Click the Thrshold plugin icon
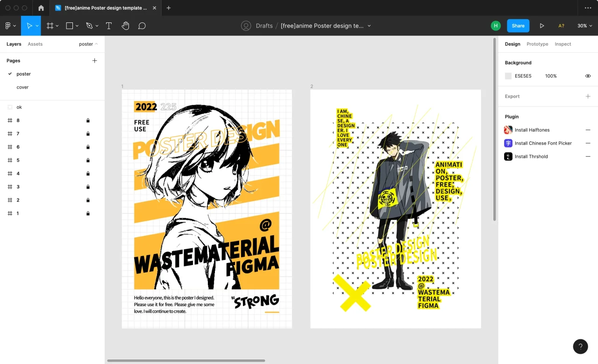Viewport: 598px width, 364px height. 508,156
